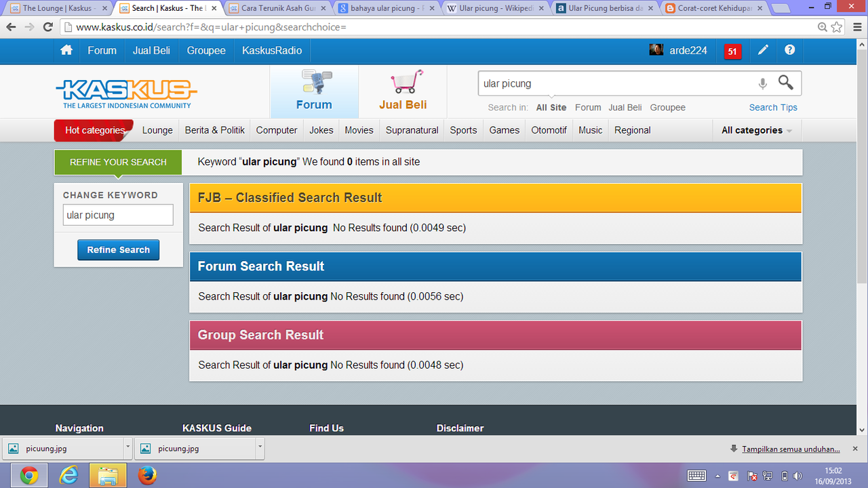
Task: Open the help question mark icon
Action: pyautogui.click(x=789, y=50)
